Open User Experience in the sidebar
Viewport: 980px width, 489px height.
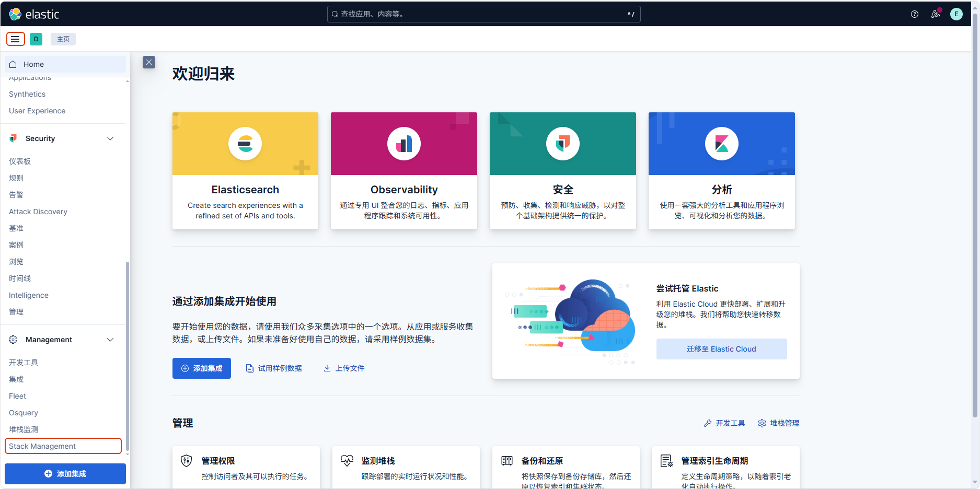point(37,111)
